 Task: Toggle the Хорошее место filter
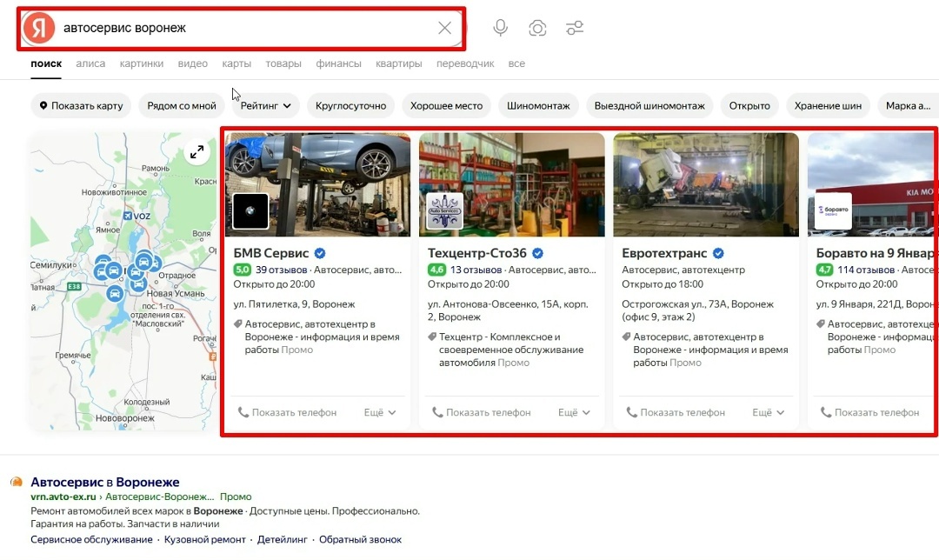coord(446,105)
